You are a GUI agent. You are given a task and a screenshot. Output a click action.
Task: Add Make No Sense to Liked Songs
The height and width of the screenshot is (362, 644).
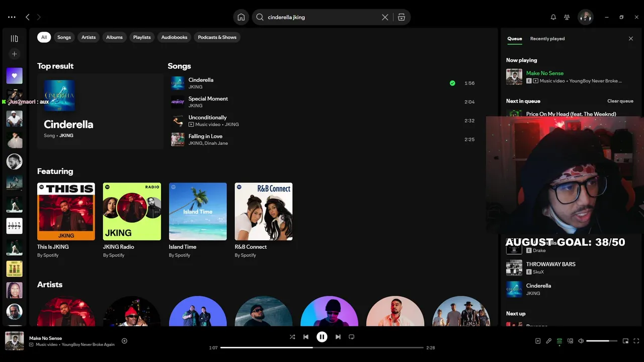pos(124,341)
